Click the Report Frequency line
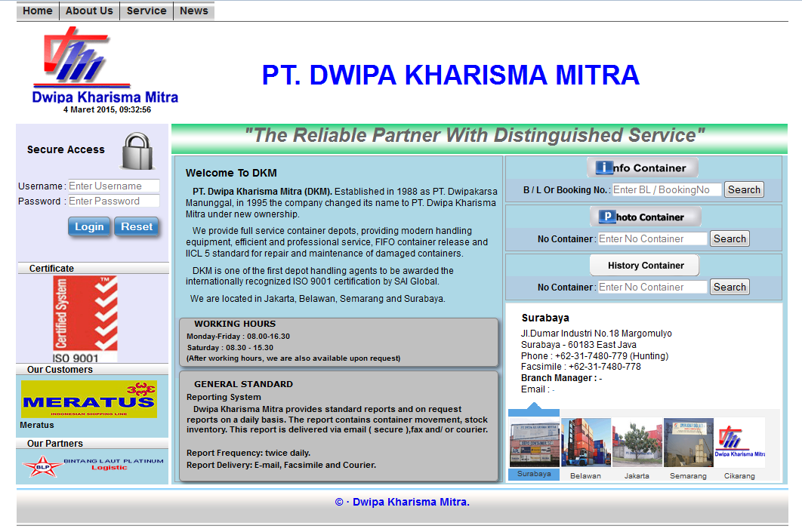Viewport: 802px width, 532px height. (x=248, y=453)
